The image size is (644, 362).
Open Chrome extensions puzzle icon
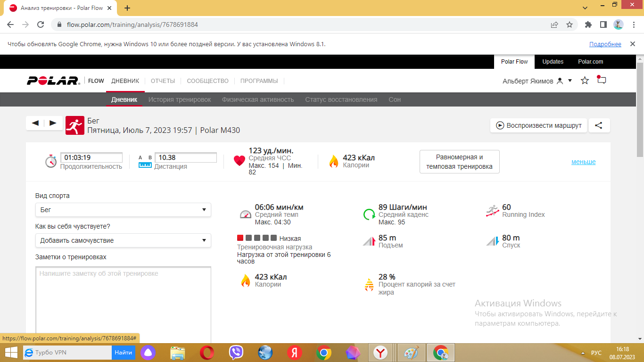588,25
